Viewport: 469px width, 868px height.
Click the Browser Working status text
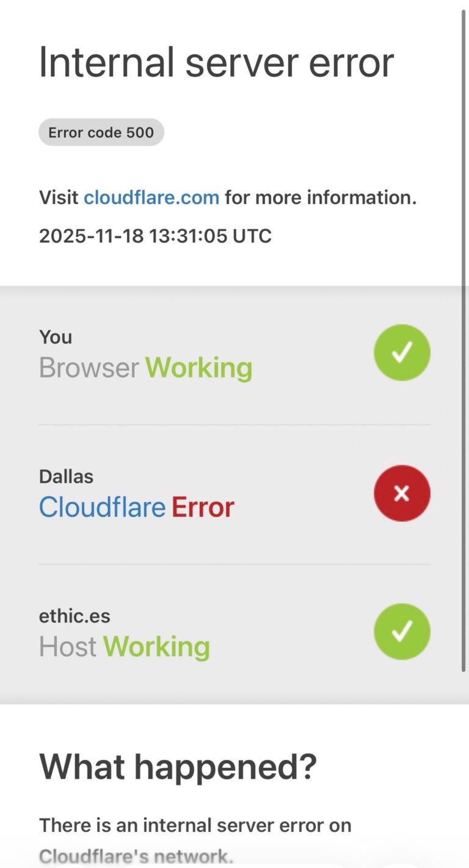tap(145, 367)
